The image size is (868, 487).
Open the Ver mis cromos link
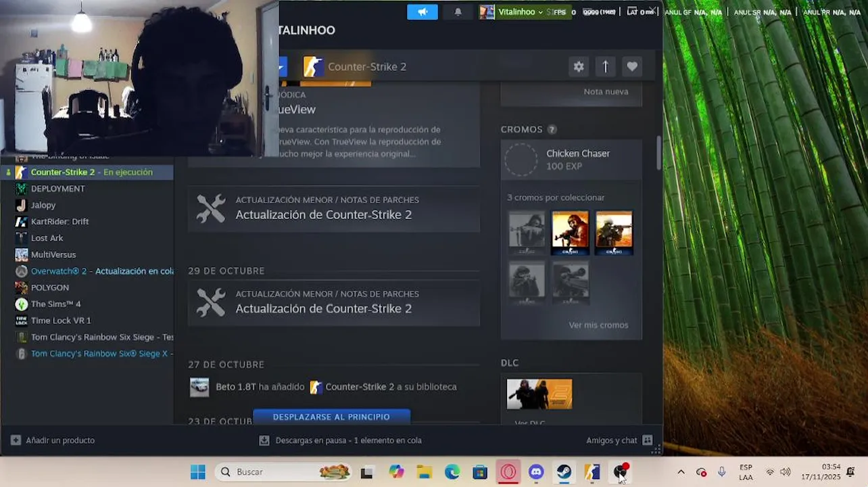(x=598, y=325)
